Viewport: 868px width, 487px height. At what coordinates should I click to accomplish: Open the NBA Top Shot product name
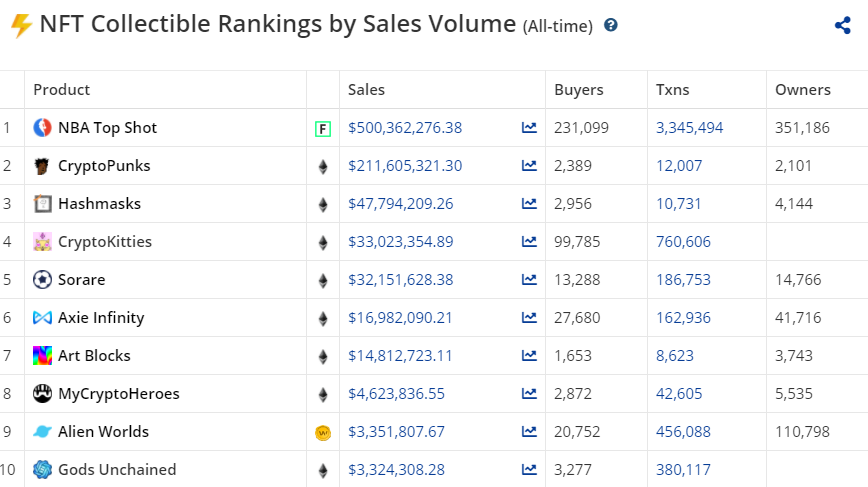pyautogui.click(x=107, y=128)
